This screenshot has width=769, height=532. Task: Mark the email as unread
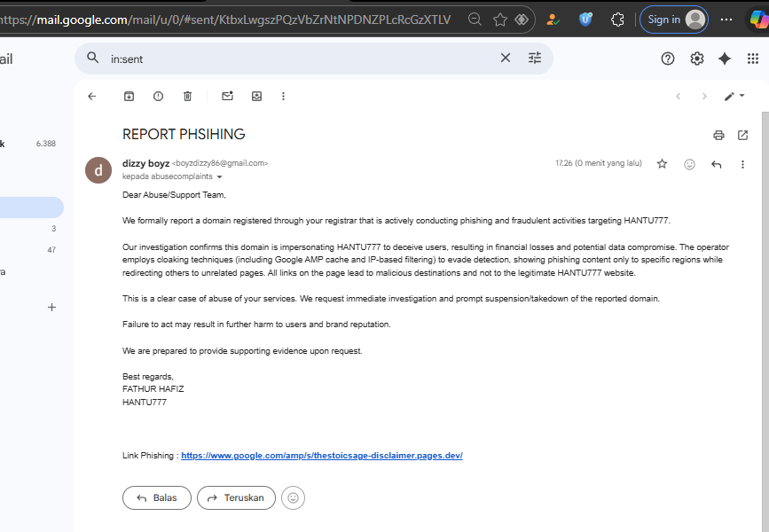227,96
